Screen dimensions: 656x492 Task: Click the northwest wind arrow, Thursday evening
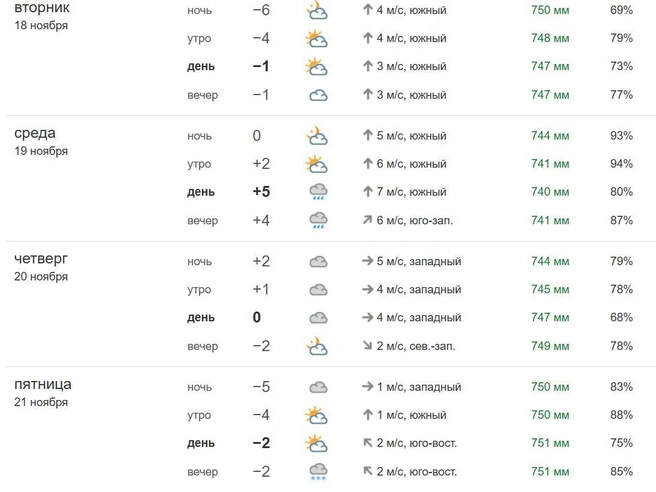coord(367,346)
